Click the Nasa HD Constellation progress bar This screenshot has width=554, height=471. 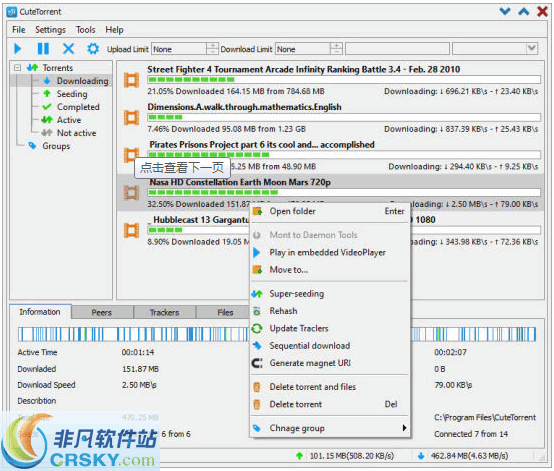point(344,193)
